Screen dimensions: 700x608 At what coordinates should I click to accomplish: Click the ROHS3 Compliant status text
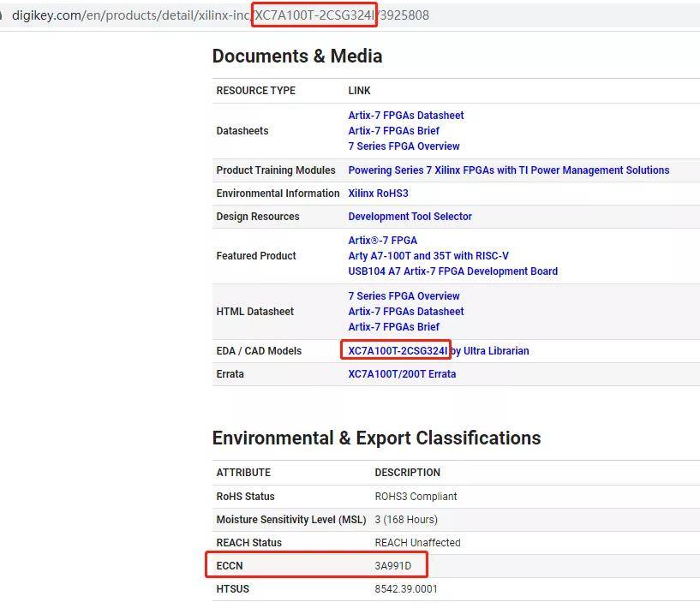[416, 497]
